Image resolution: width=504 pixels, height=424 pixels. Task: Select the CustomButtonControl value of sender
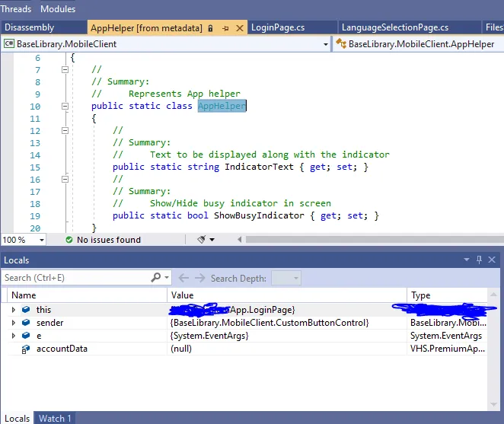pyautogui.click(x=270, y=323)
